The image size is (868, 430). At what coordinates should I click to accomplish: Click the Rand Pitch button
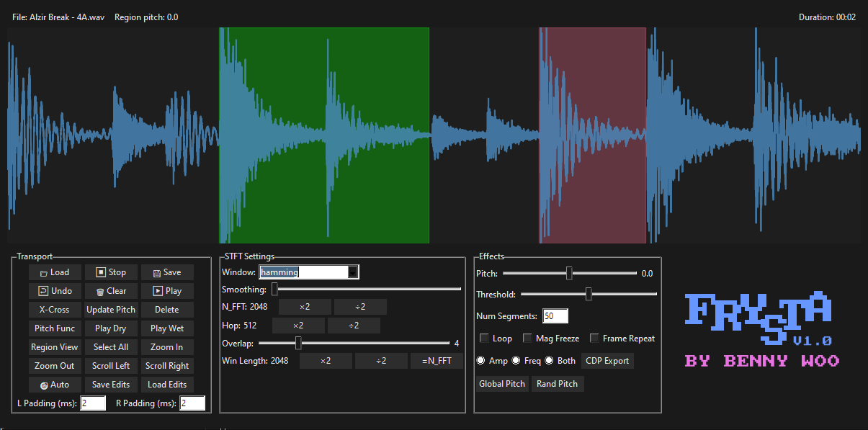558,384
